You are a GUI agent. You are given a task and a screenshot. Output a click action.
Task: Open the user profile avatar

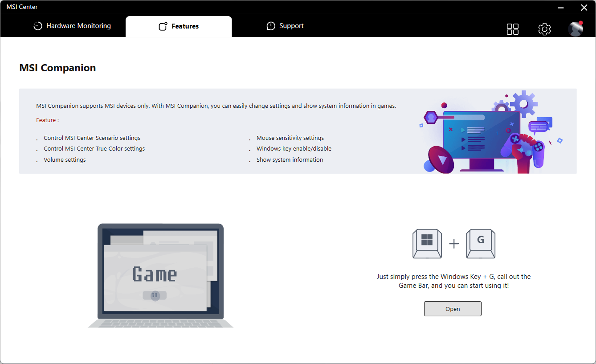coord(576,29)
